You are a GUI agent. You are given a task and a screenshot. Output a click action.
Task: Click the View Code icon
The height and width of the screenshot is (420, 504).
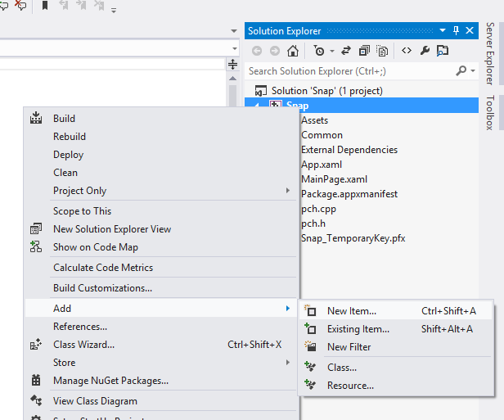click(x=406, y=51)
